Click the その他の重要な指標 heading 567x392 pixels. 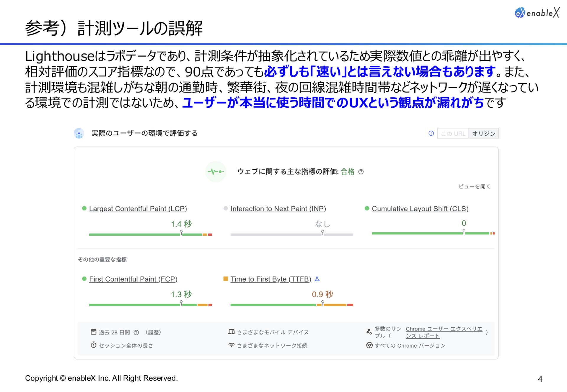pos(102,260)
